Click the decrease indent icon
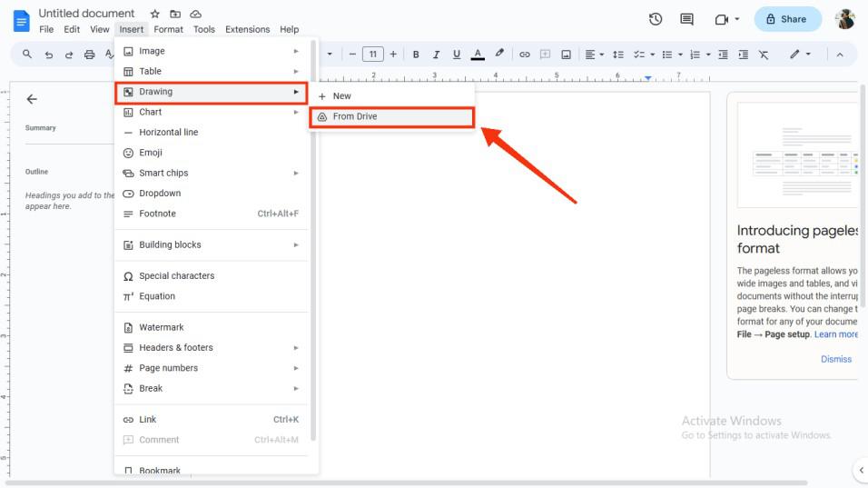The image size is (868, 488). 723,55
